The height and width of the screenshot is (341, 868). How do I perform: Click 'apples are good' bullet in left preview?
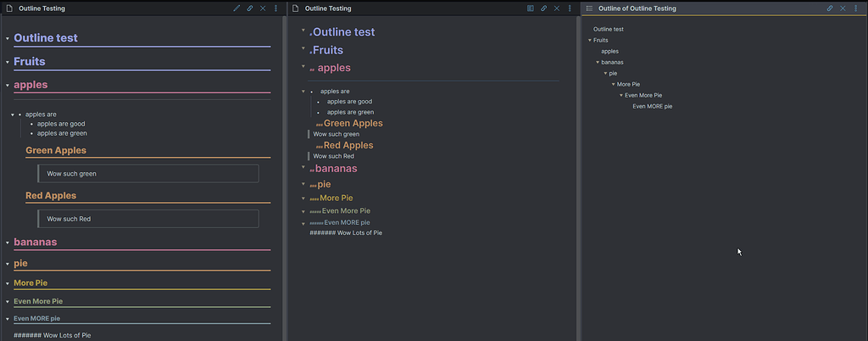[61, 124]
